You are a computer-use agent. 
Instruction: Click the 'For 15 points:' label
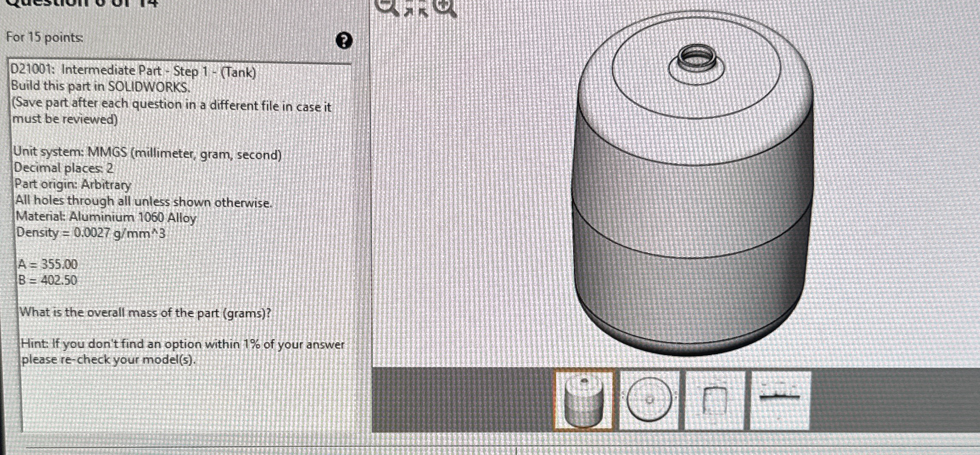pos(45,37)
